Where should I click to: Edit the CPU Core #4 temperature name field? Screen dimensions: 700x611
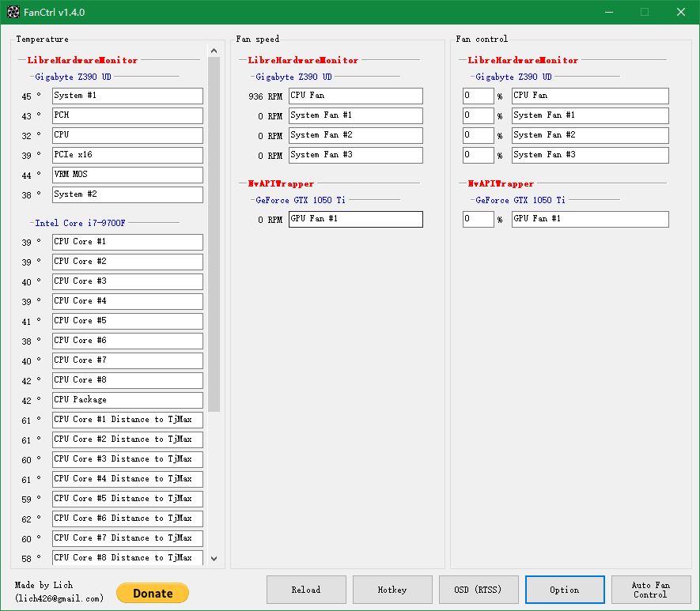click(x=127, y=301)
